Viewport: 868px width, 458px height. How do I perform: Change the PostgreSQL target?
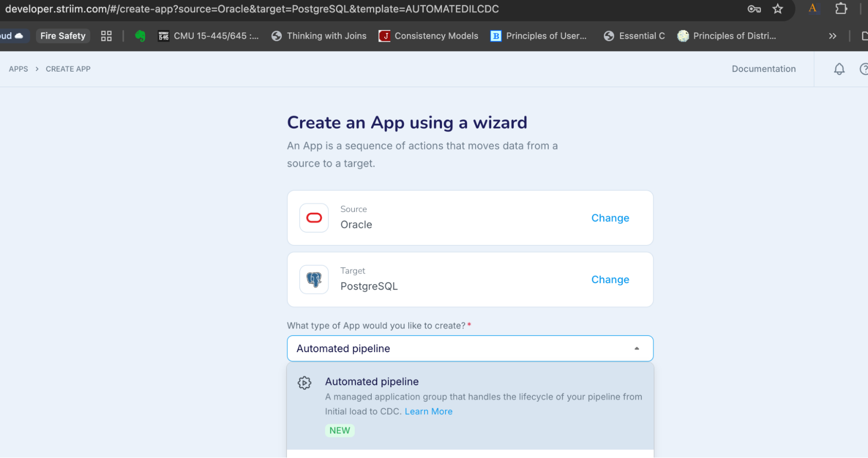click(610, 280)
